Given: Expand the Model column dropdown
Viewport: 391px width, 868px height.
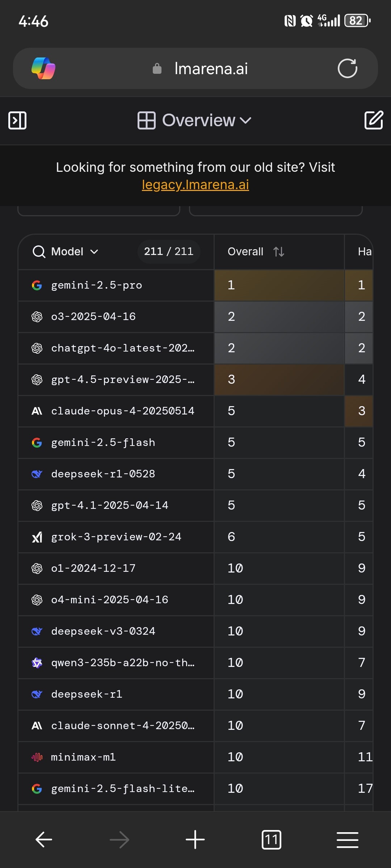Looking at the screenshot, I should tap(94, 252).
